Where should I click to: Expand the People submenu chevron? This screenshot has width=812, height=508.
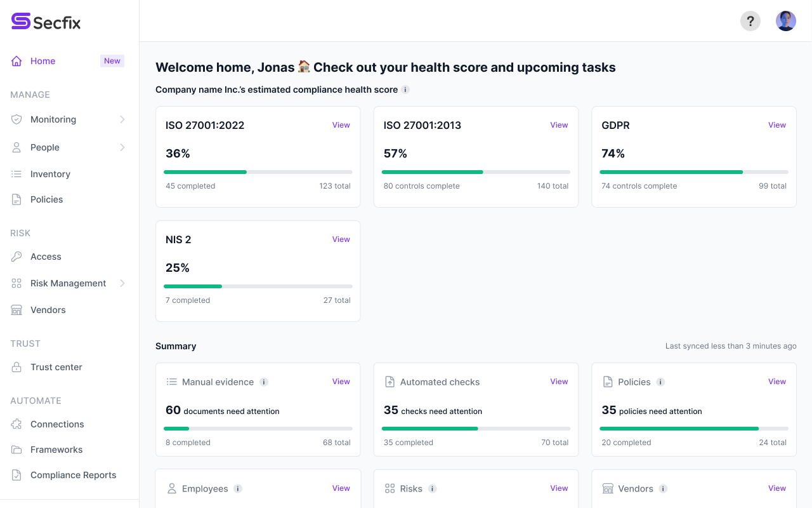click(x=123, y=147)
